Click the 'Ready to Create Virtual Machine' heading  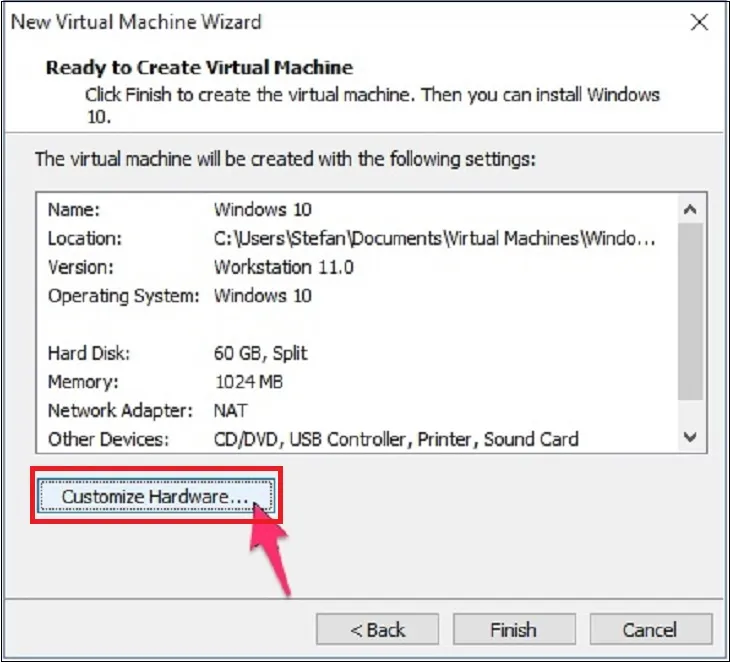click(199, 68)
